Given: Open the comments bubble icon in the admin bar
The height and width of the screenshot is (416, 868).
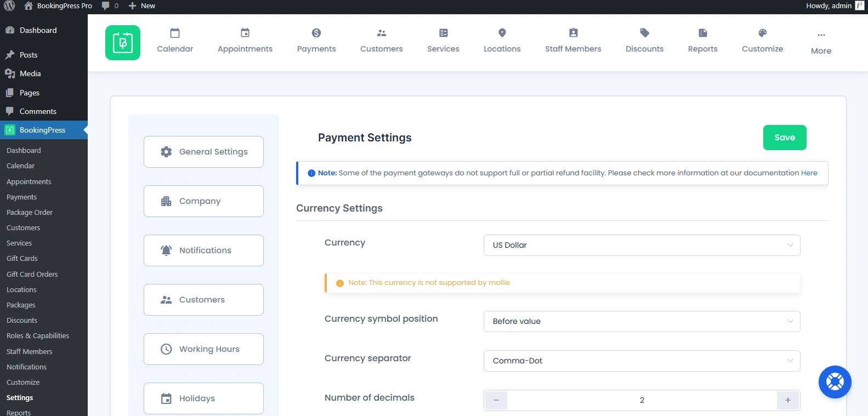Looking at the screenshot, I should 106,6.
